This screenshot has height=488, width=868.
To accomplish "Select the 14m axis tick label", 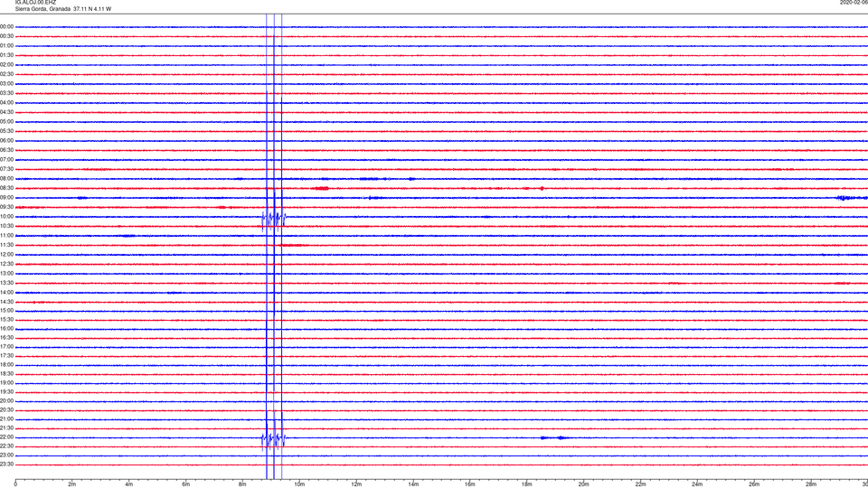I will (413, 484).
